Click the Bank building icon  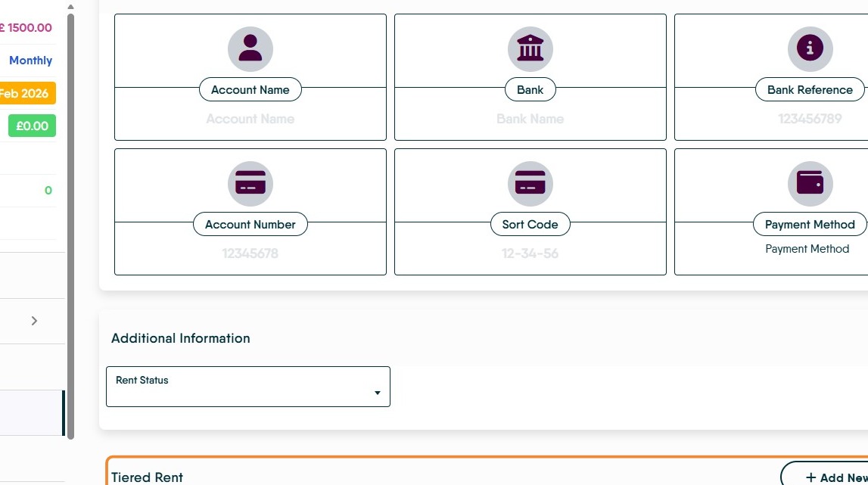tap(530, 48)
